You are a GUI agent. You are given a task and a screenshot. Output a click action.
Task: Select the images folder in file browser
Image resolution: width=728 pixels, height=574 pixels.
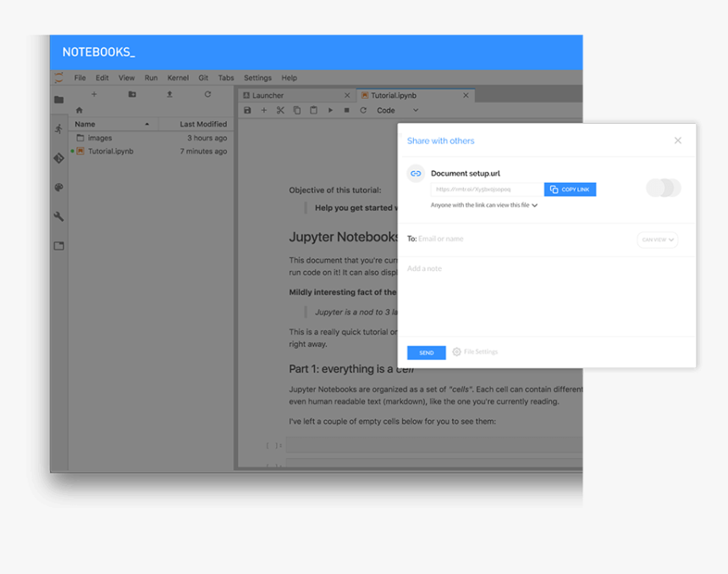click(x=151, y=138)
